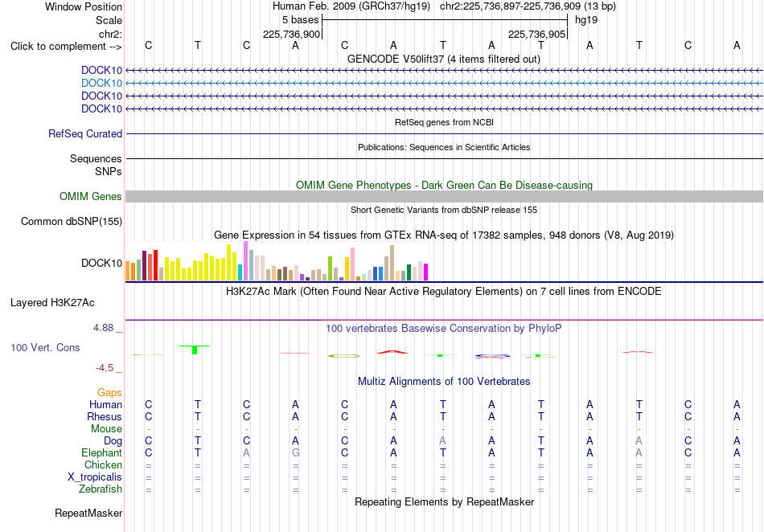Click the G base in Elephant row
This screenshot has height=532, width=764.
(x=295, y=452)
